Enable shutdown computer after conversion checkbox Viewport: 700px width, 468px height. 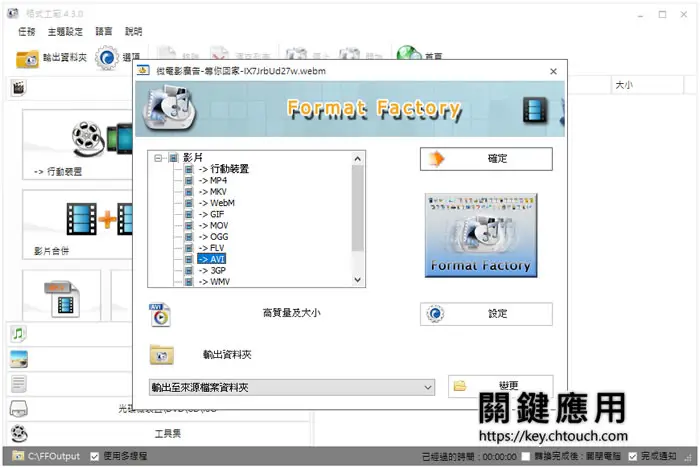tap(526, 456)
